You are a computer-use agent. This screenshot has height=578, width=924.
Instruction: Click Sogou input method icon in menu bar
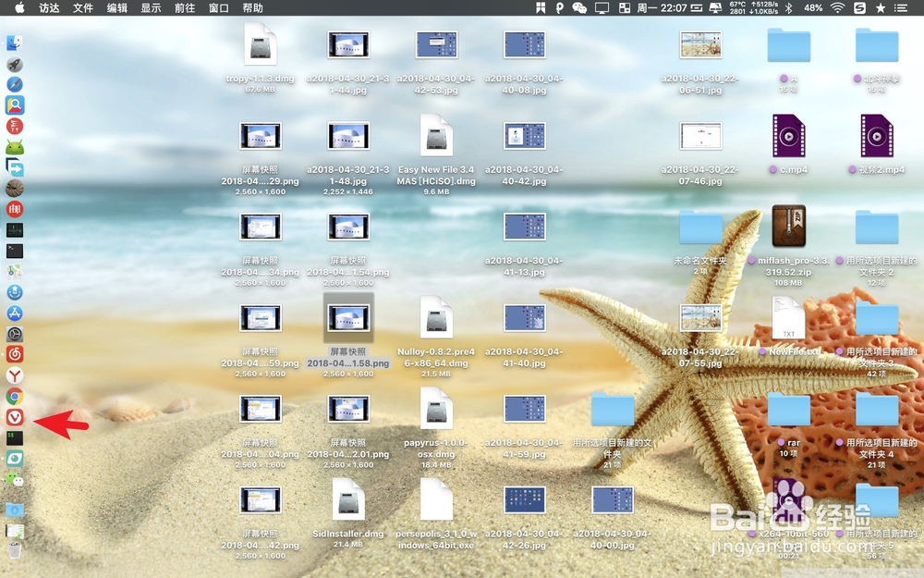[x=859, y=7]
